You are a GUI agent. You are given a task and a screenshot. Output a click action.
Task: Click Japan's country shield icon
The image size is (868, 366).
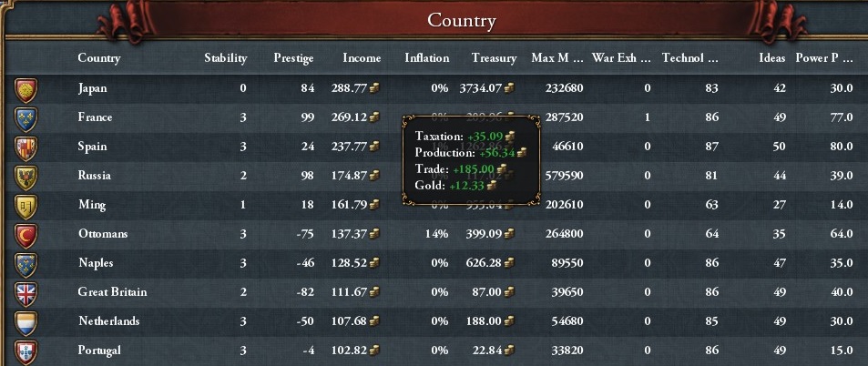pos(26,88)
